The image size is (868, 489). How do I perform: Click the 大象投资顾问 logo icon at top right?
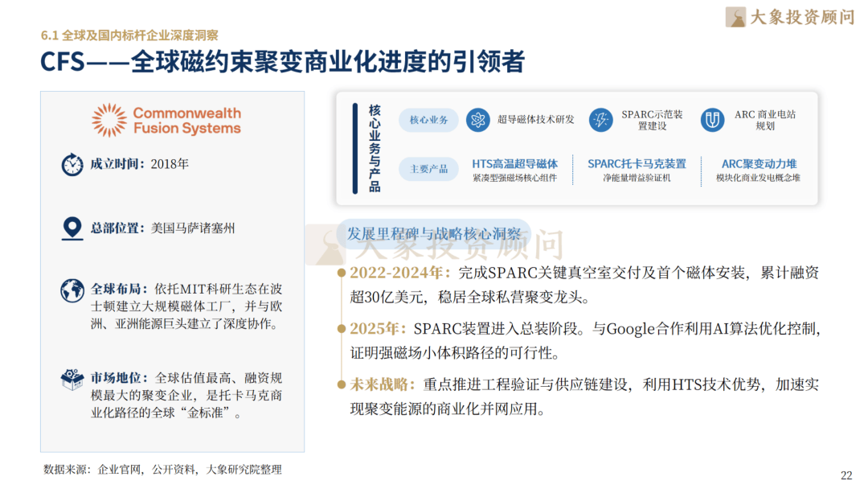point(735,17)
